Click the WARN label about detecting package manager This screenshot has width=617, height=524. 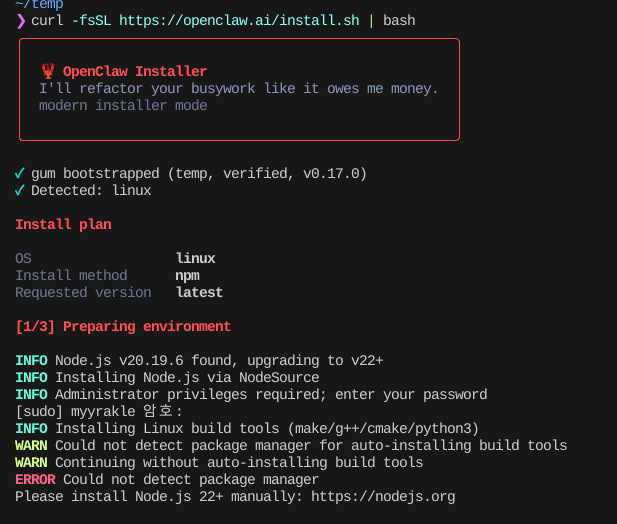point(31,445)
